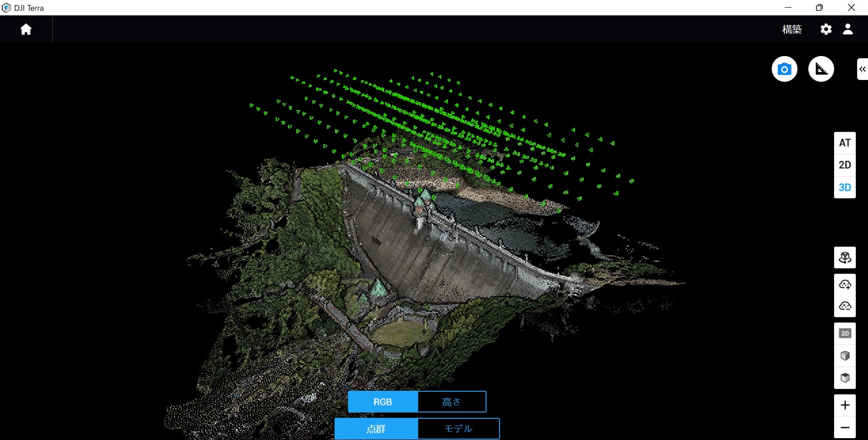Zoom in with the plus button

[844, 405]
